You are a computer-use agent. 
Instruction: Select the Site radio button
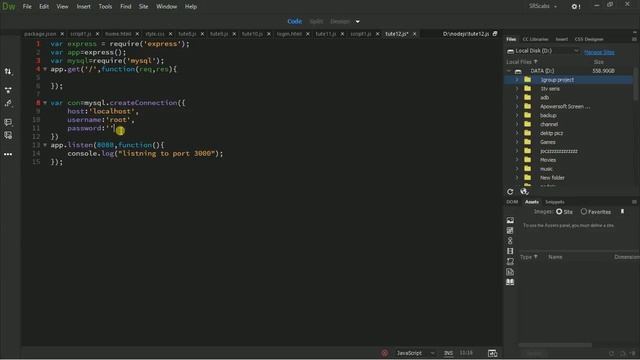[559, 211]
